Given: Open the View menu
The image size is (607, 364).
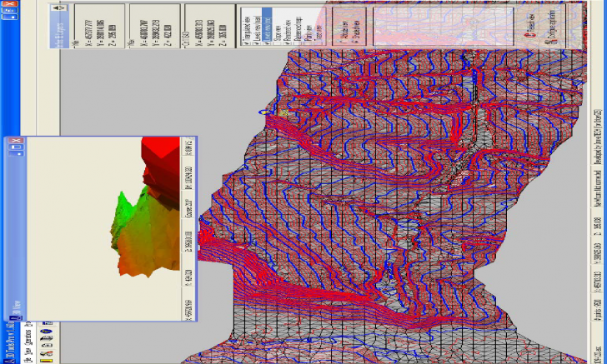Looking at the screenshot, I should (x=28, y=352).
